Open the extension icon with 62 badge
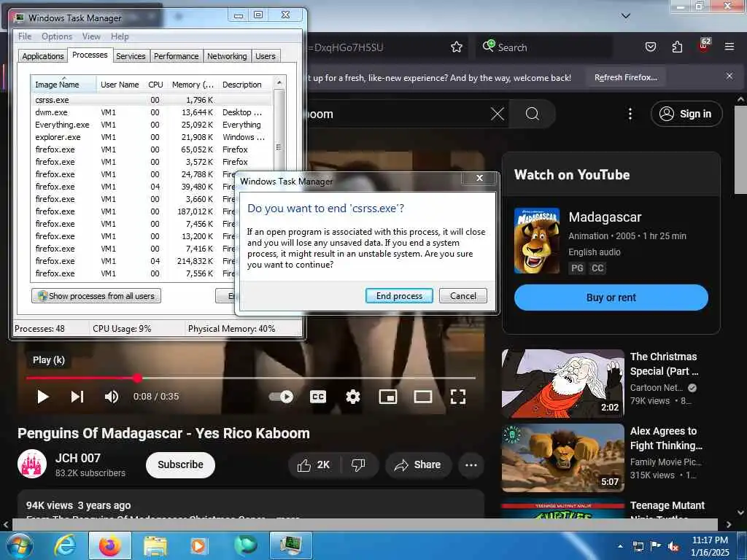The width and height of the screenshot is (747, 560). coord(704,46)
